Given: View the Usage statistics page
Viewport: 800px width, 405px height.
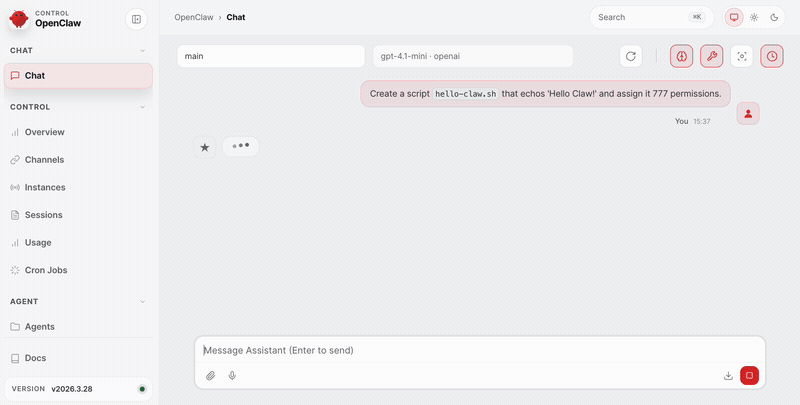Looking at the screenshot, I should tap(78, 242).
